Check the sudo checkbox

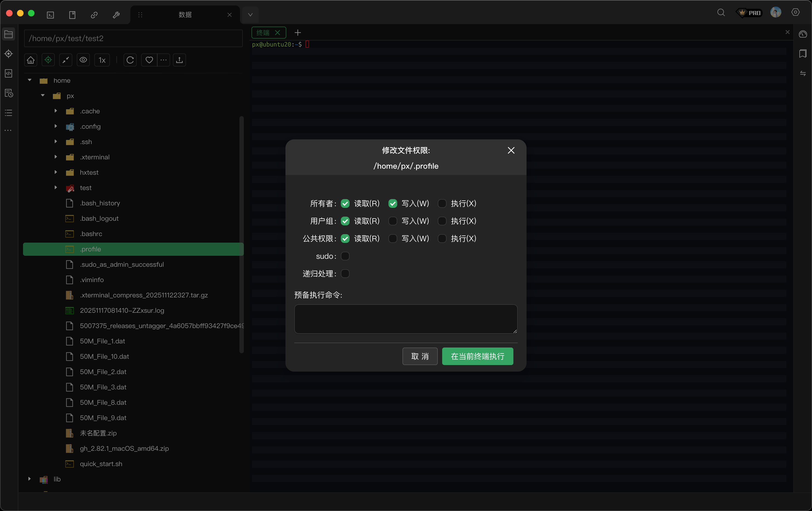345,256
